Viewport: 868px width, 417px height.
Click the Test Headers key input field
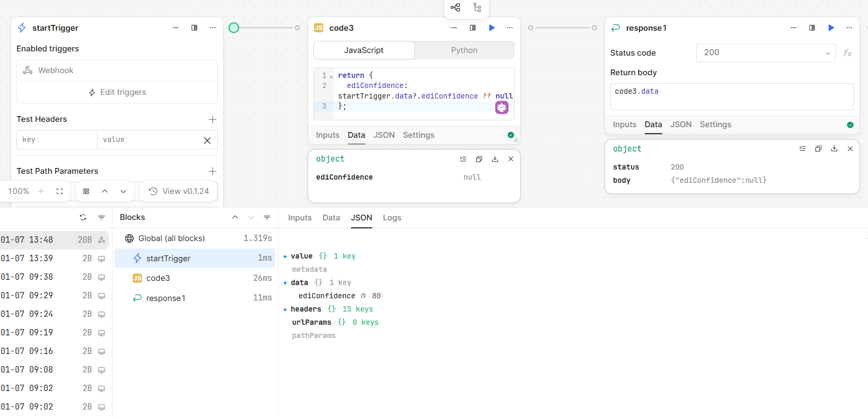[57, 140]
